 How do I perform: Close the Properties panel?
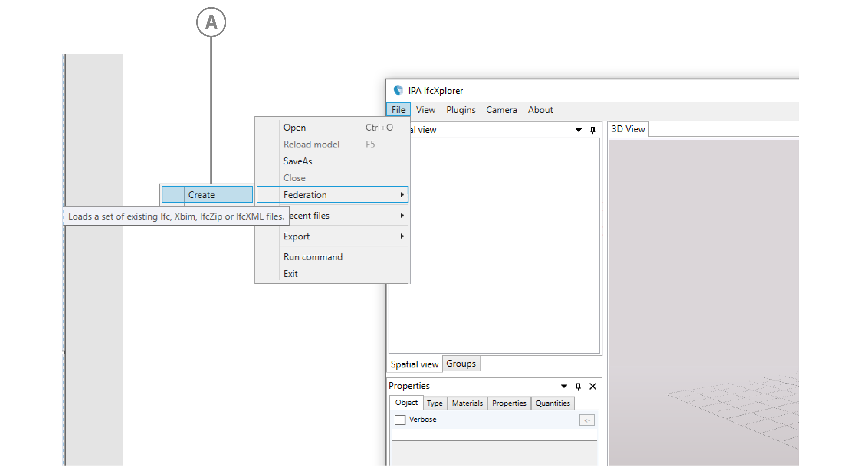[593, 386]
